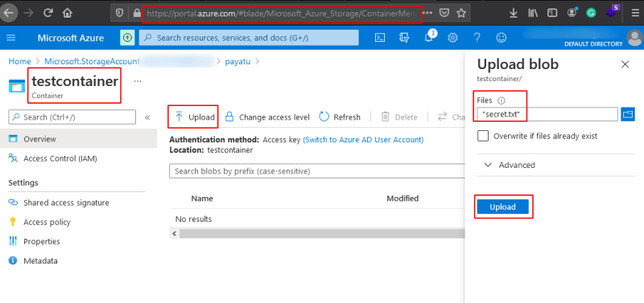Toggle the Firefox sidebar icon
This screenshot has height=303, width=644.
(552, 13)
